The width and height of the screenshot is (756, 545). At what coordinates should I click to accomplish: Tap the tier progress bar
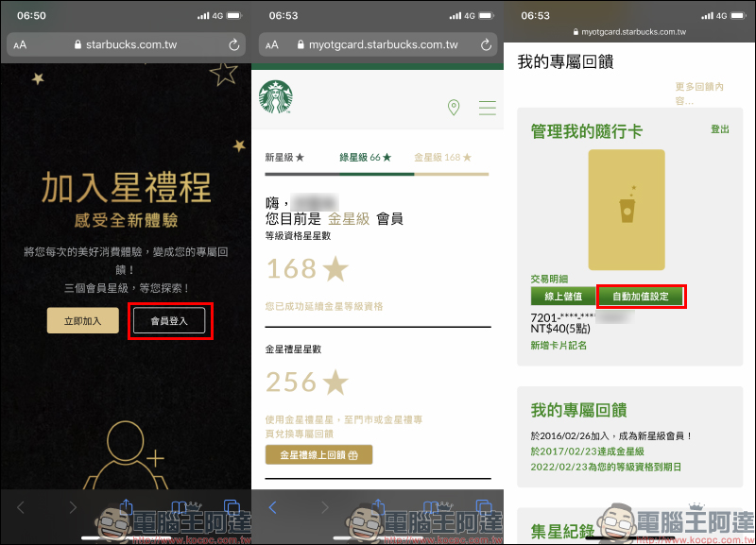point(376,174)
